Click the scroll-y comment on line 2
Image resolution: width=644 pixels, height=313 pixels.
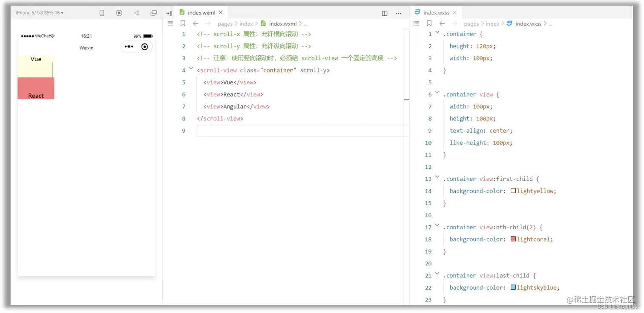pos(254,46)
